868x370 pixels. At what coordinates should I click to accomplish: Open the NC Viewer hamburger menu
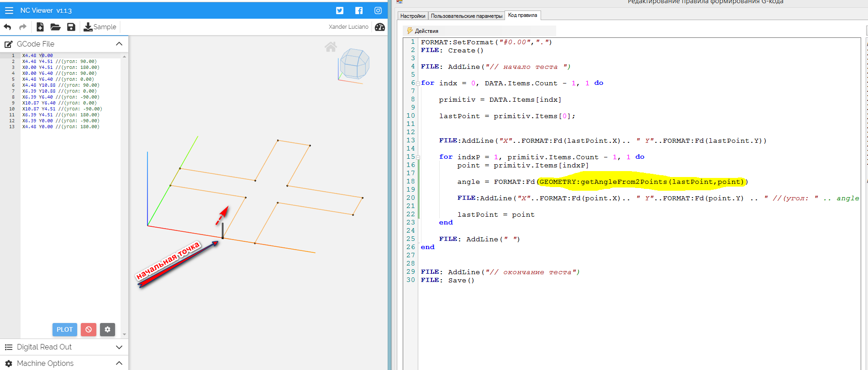[x=9, y=10]
